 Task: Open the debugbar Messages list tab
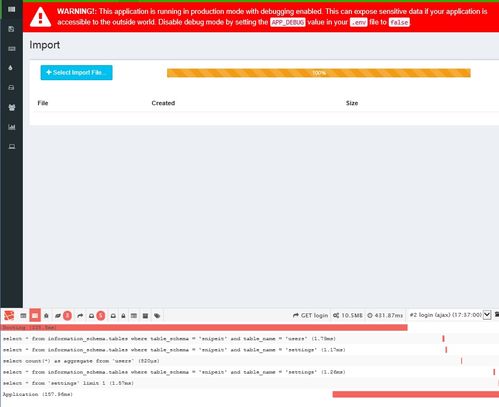23,315
